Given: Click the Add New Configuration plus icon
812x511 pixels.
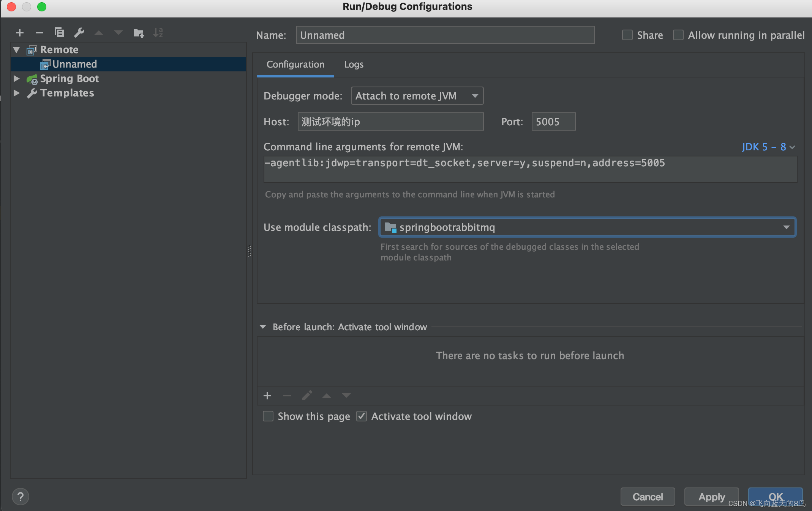Looking at the screenshot, I should pyautogui.click(x=20, y=33).
